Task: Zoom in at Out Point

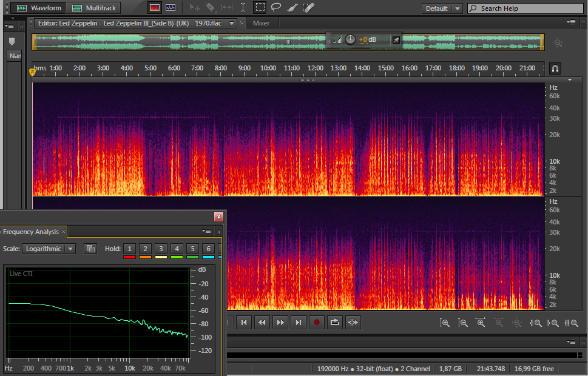Action: click(x=553, y=323)
